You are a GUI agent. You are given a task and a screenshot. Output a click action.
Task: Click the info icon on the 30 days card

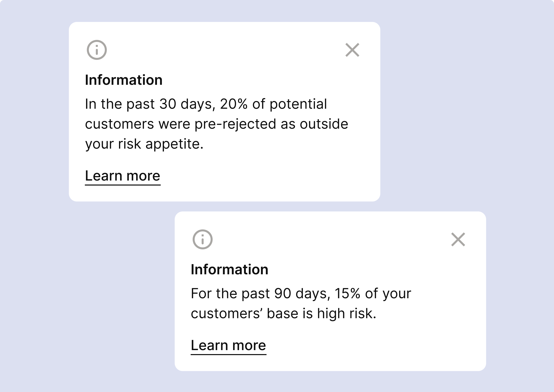pyautogui.click(x=97, y=50)
